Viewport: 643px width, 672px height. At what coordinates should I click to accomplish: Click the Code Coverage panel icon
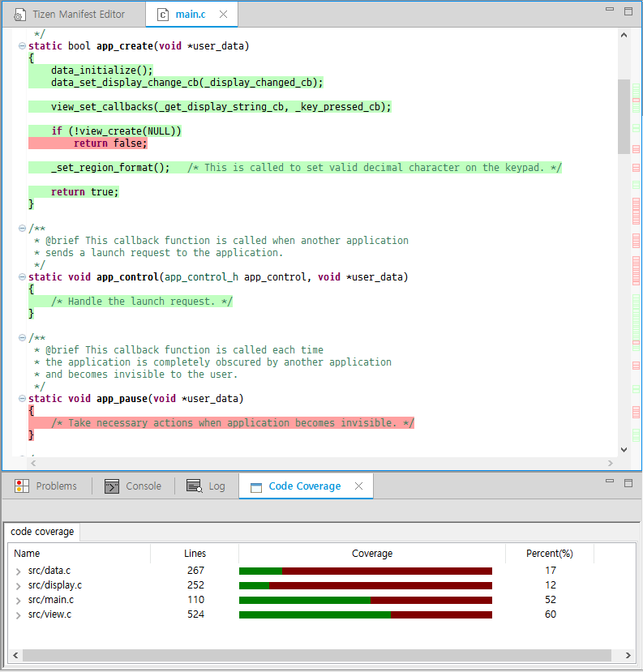tap(256, 487)
